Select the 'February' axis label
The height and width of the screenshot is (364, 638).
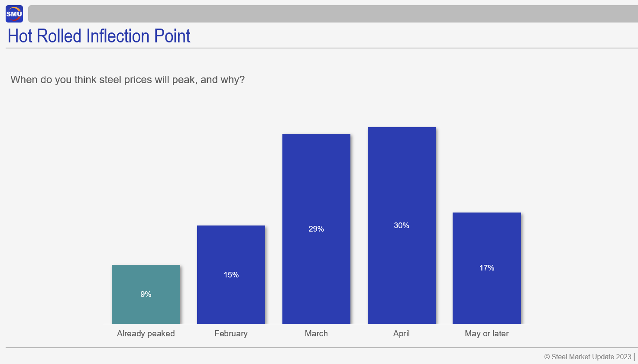[231, 334]
